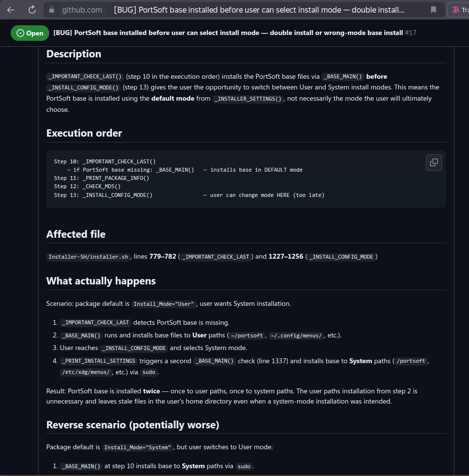Click github.com in the address bar
Viewport: 469px width, 476px height.
82,10
